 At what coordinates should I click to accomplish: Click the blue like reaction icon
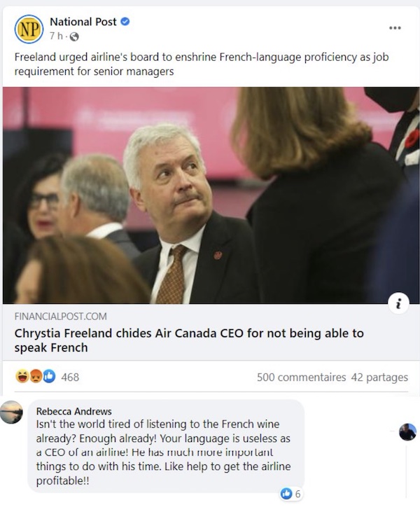pos(49,376)
